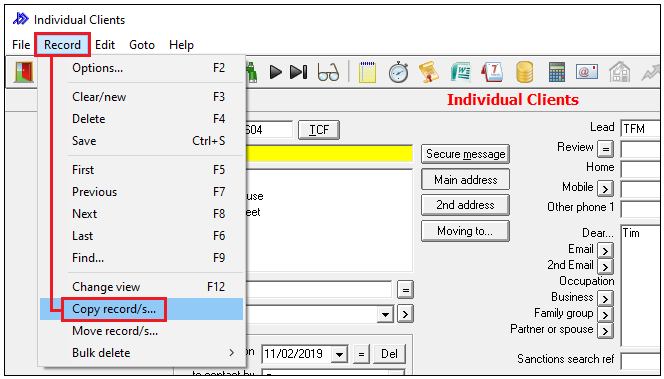Open the calculator icon
The height and width of the screenshot is (379, 664).
[556, 72]
